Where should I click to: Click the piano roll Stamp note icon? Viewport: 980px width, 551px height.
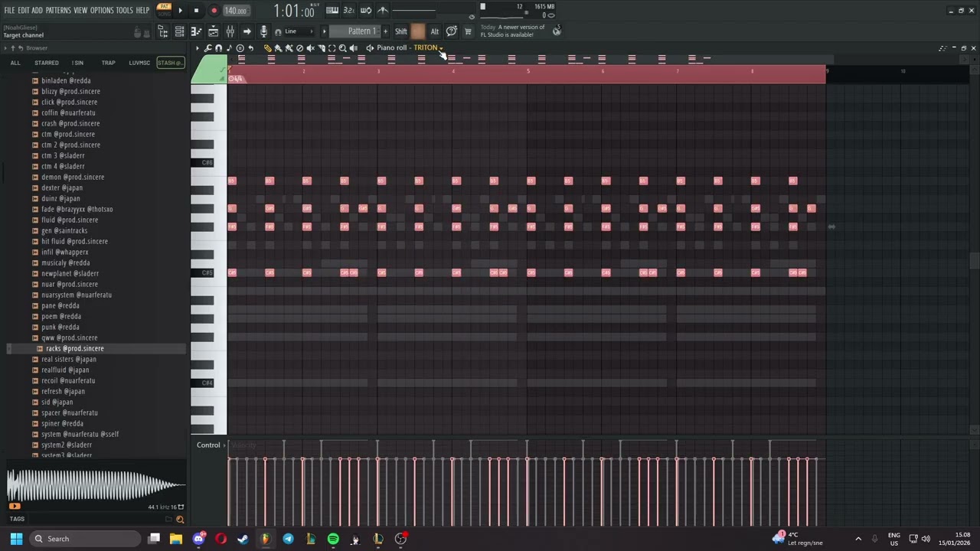pos(229,48)
